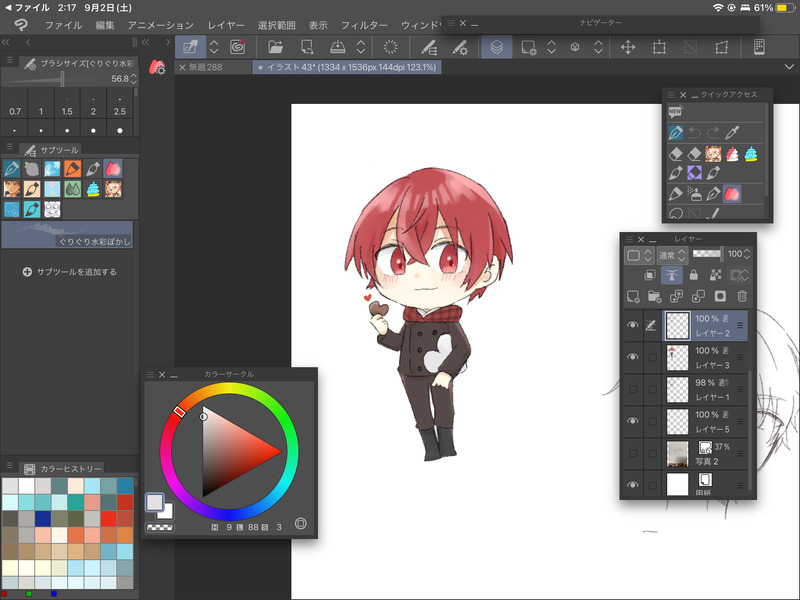
Task: Click the lock layer padlock icon
Action: (693, 275)
